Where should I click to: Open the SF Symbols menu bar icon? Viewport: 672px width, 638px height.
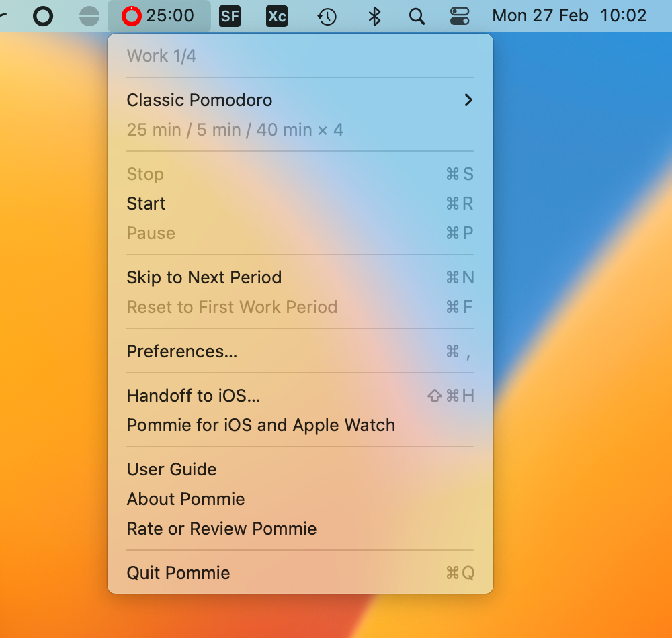(x=230, y=16)
